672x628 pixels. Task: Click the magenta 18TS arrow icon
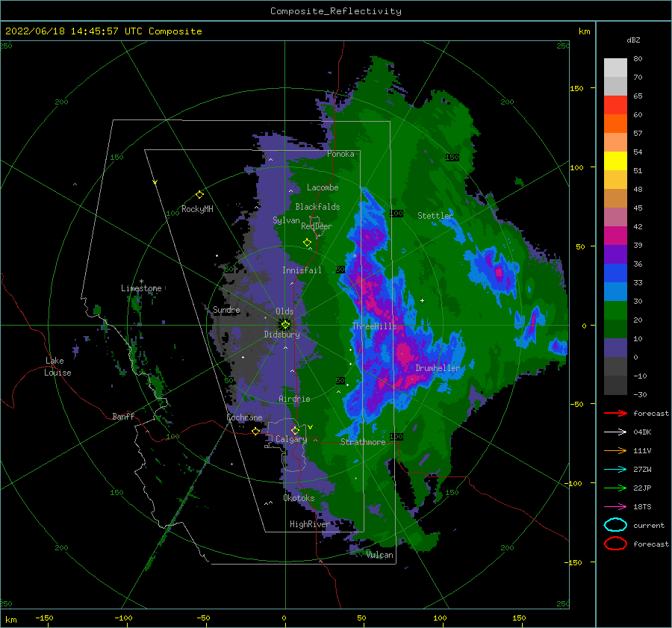click(x=615, y=507)
